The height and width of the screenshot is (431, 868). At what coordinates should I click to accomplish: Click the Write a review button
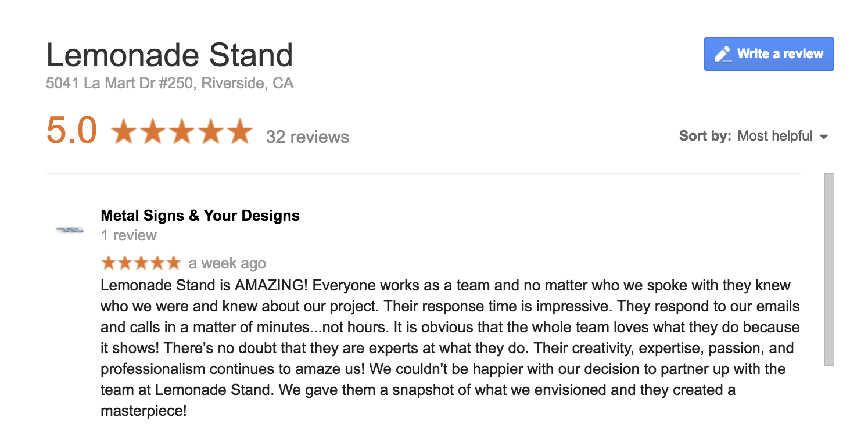pos(769,54)
